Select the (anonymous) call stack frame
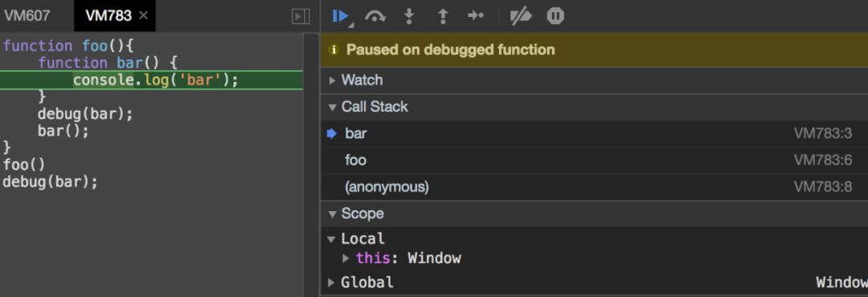This screenshot has height=297, width=868. [x=594, y=188]
